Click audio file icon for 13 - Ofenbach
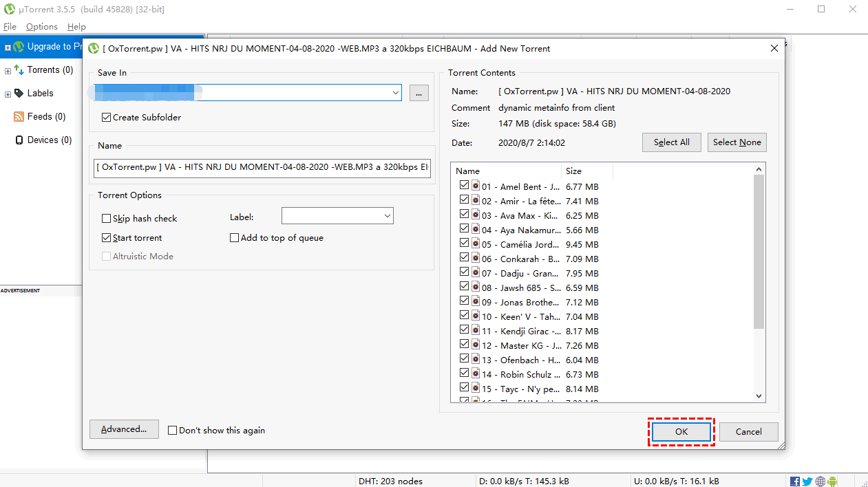This screenshot has width=868, height=487. coord(476,359)
